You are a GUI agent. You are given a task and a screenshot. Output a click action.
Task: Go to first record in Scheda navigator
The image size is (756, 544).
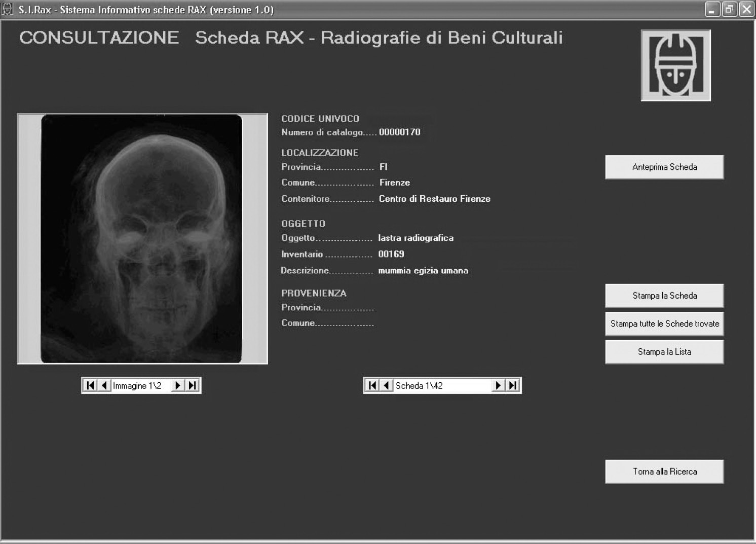[372, 385]
